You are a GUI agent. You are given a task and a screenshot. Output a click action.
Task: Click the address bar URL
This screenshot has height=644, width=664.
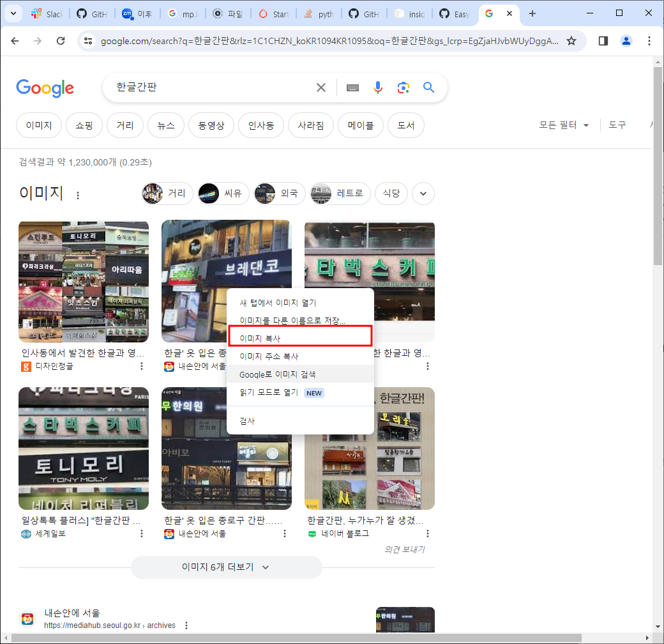[x=329, y=41]
